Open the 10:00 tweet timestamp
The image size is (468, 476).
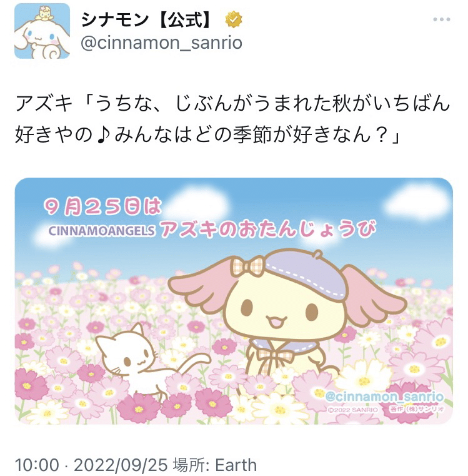click(37, 465)
